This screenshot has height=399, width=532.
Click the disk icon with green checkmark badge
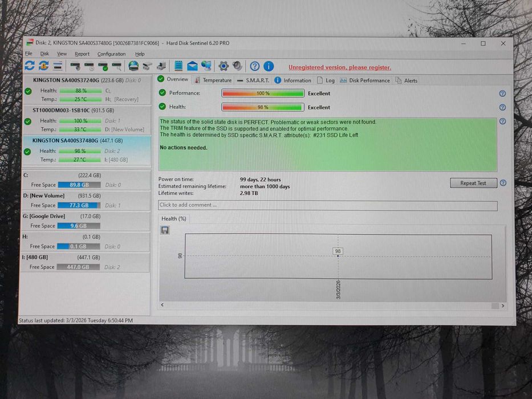click(x=103, y=66)
